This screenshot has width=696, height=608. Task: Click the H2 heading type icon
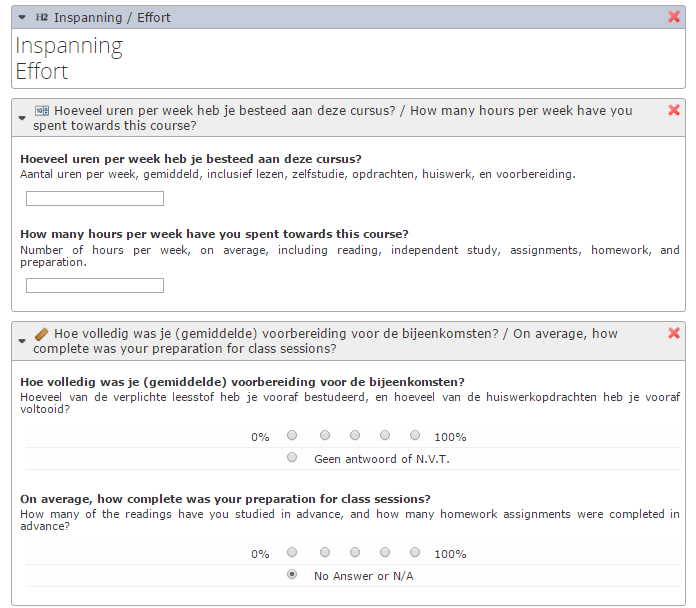coord(42,17)
